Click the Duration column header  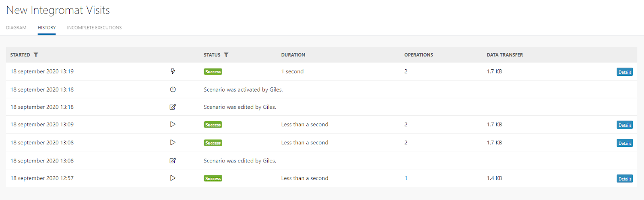click(293, 55)
